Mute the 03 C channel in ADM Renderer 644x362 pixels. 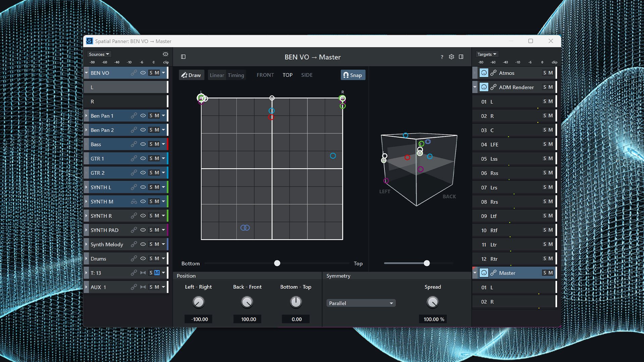(x=550, y=130)
